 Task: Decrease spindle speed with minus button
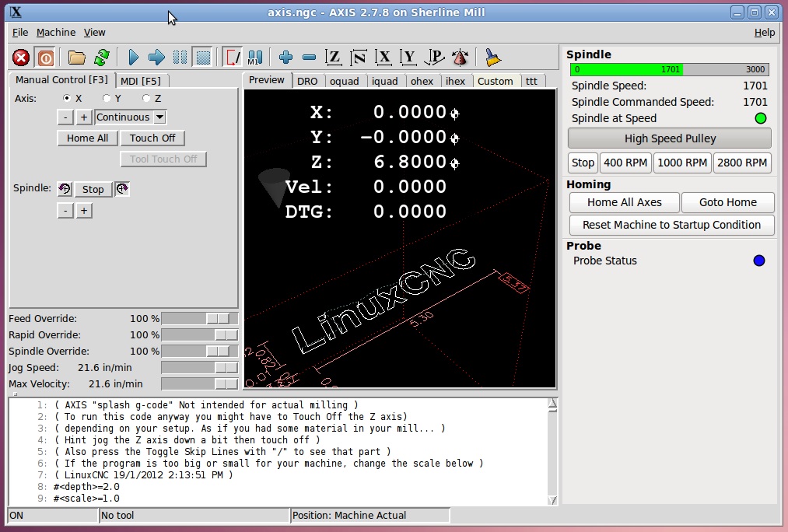coord(65,211)
